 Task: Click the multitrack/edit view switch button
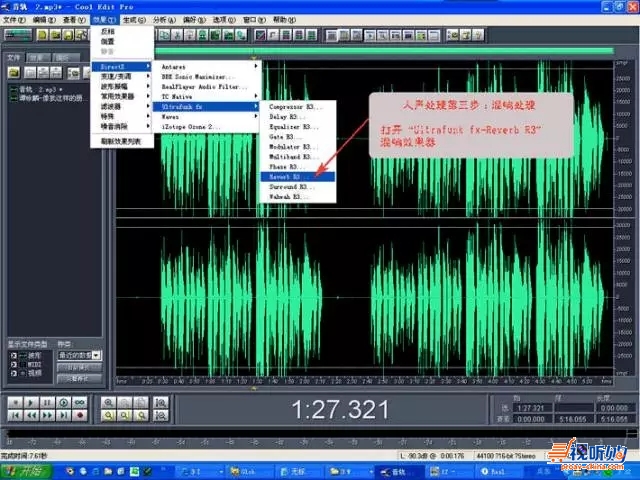tap(18, 35)
